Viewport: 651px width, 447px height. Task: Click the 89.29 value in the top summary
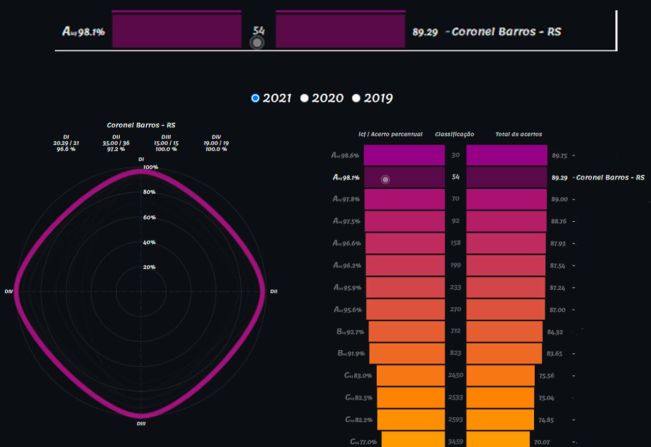tap(425, 32)
